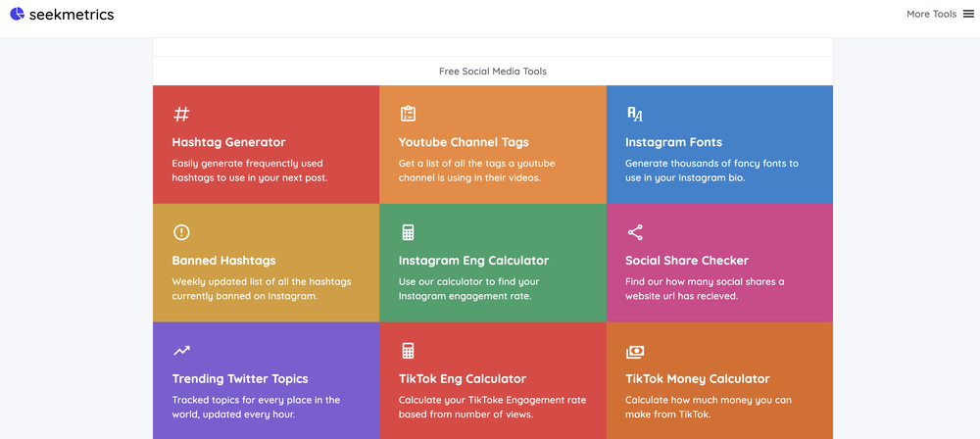Visit Social Share Checker title
The width and height of the screenshot is (980, 439).
click(686, 261)
